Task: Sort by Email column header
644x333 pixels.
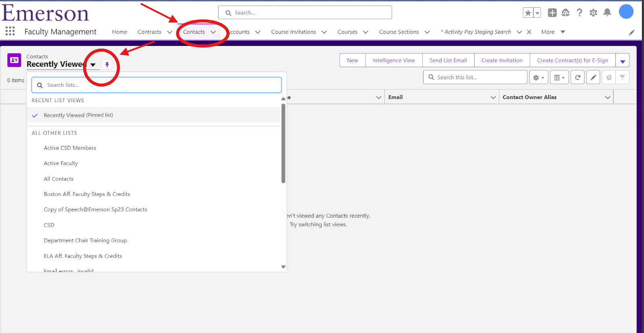Action: pyautogui.click(x=396, y=97)
